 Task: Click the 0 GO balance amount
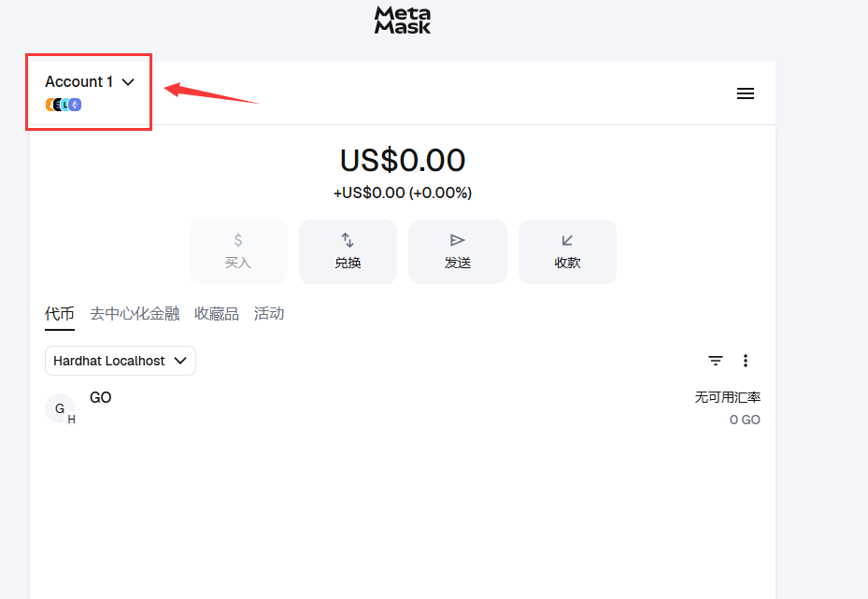click(745, 420)
